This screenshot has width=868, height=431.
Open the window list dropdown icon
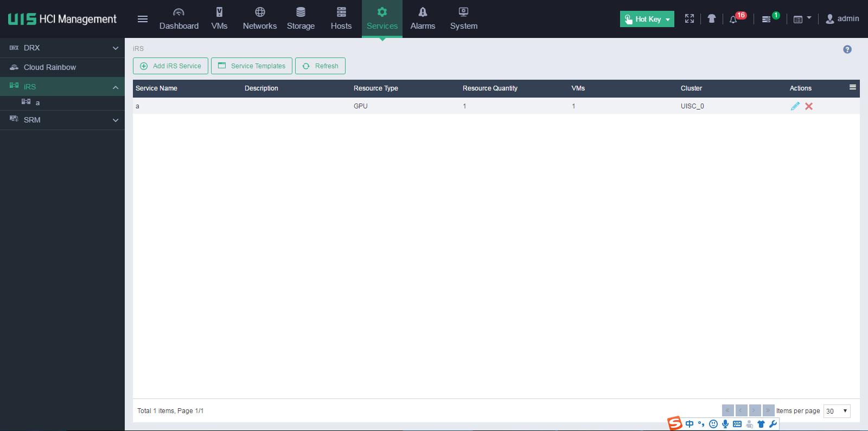click(802, 19)
